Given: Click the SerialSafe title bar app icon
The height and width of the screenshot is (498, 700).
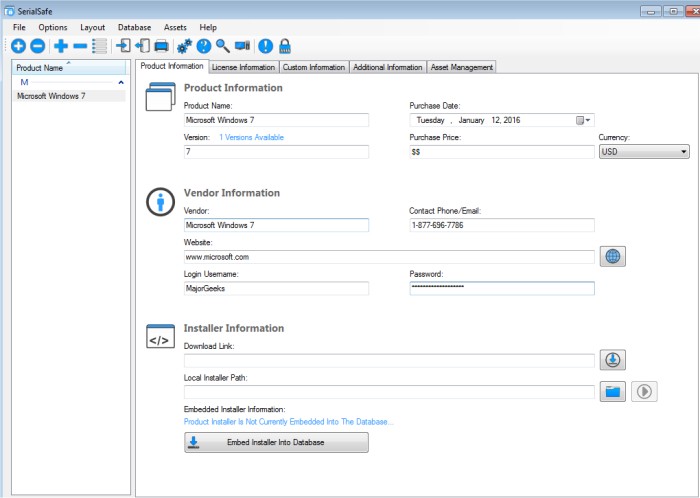Looking at the screenshot, I should tap(9, 11).
